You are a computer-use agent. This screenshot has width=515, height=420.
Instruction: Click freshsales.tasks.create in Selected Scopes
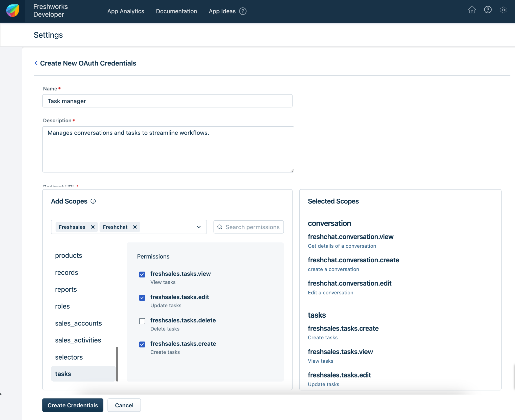(x=343, y=329)
